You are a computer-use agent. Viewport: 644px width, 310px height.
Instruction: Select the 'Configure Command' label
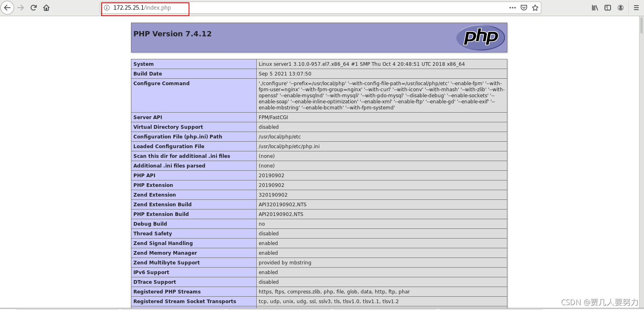click(x=161, y=84)
